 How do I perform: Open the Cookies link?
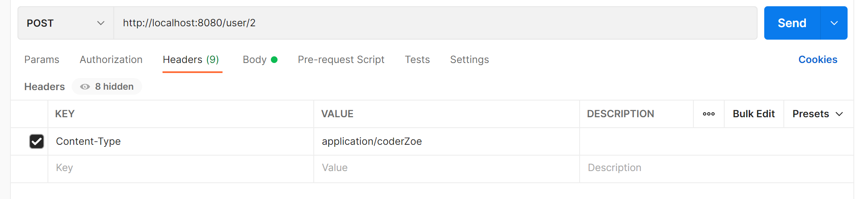[818, 60]
